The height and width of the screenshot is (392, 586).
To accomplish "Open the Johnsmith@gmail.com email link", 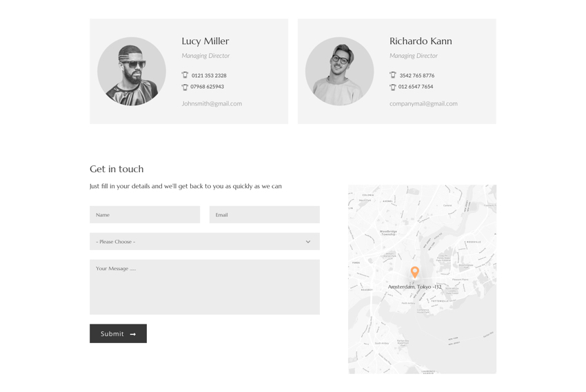I will click(212, 103).
